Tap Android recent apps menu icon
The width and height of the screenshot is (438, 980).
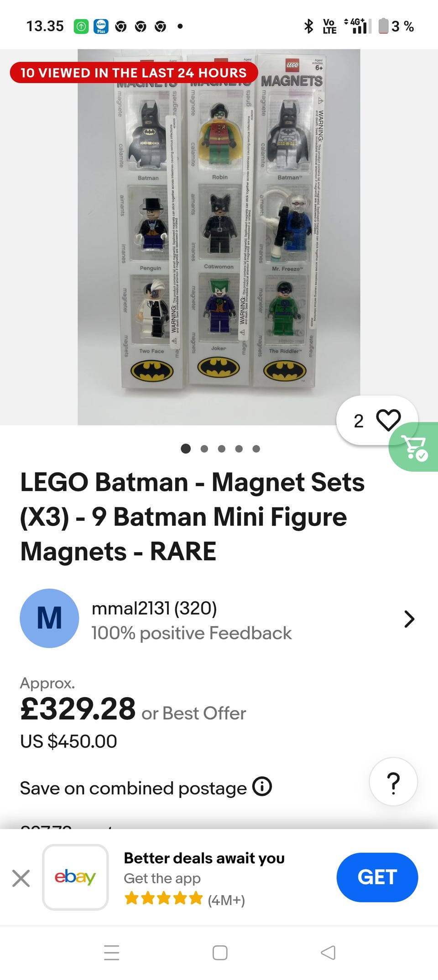111,953
